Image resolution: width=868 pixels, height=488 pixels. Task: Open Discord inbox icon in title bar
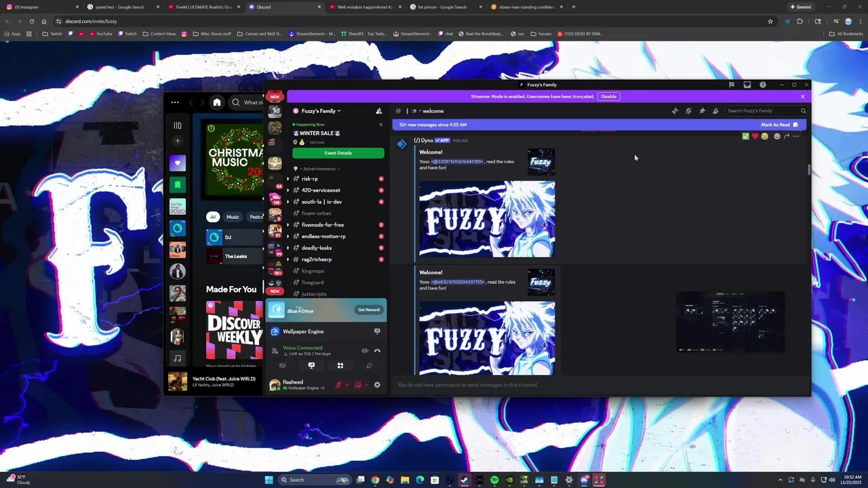coord(747,85)
